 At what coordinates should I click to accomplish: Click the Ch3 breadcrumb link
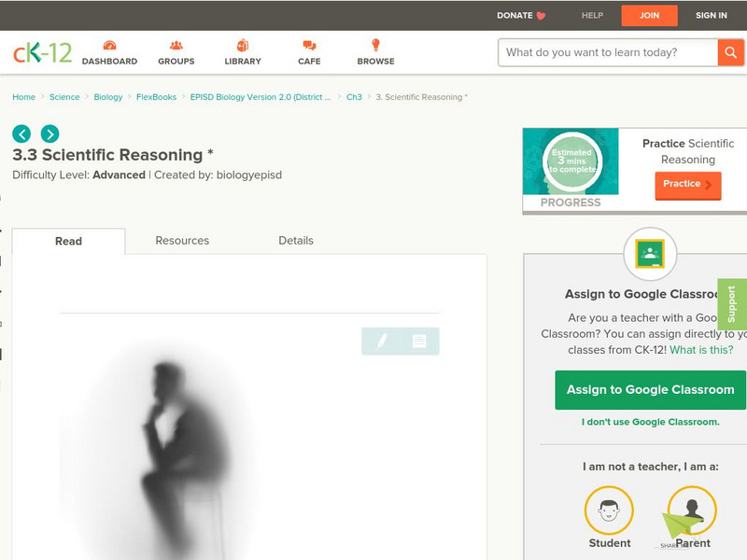click(354, 97)
